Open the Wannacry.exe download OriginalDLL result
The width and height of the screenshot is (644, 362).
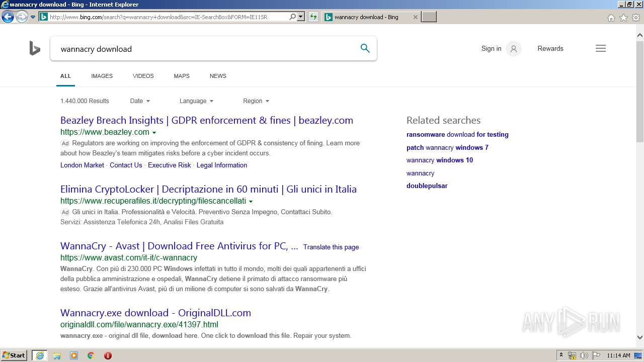(x=155, y=313)
